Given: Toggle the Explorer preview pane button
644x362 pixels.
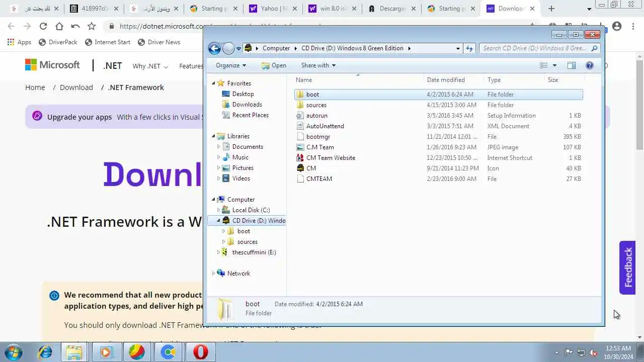Looking at the screenshot, I should point(571,65).
